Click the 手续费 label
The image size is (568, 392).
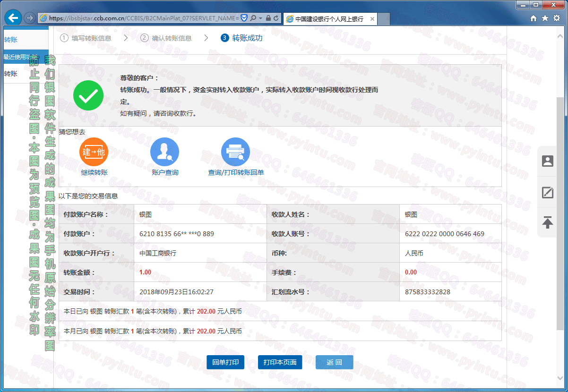(x=284, y=273)
